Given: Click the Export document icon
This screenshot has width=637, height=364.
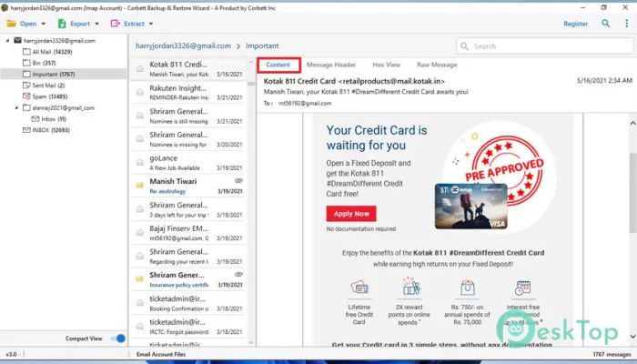Looking at the screenshot, I should [62, 24].
